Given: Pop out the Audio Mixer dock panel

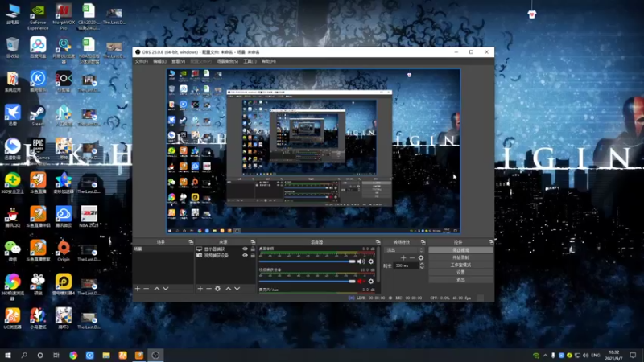Looking at the screenshot, I should pos(378,242).
